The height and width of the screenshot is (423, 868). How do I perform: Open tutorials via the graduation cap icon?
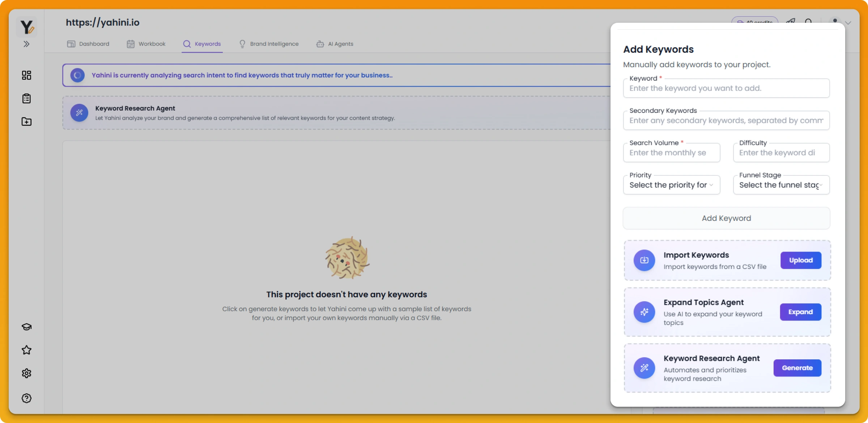[26, 327]
